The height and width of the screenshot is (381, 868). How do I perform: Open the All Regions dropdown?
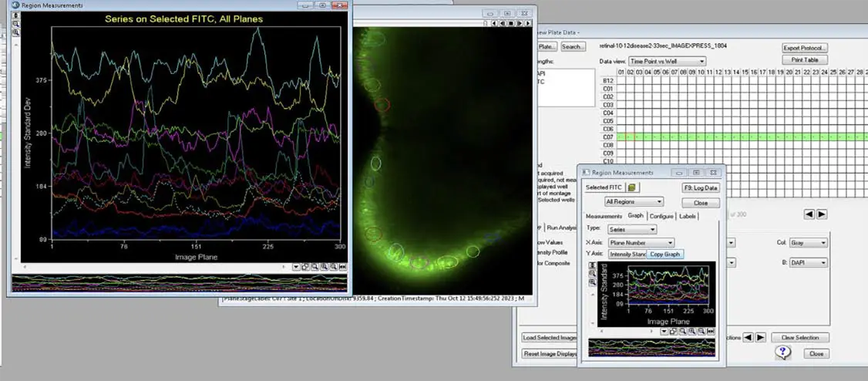[634, 202]
